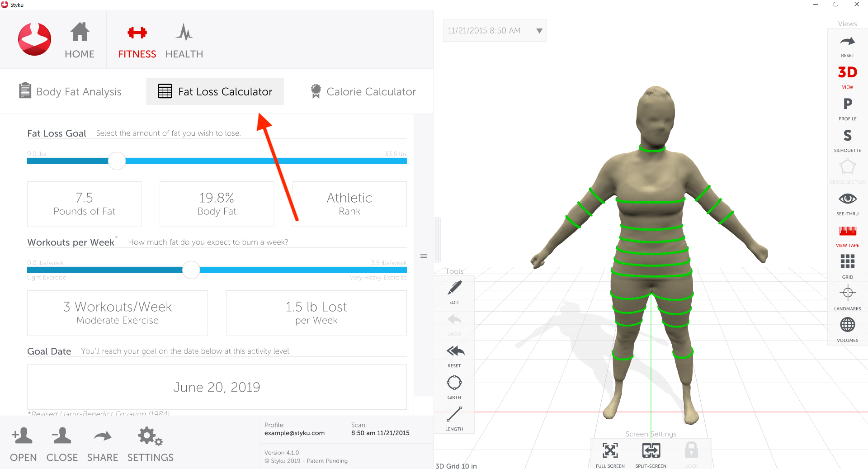This screenshot has width=868, height=469.
Task: Toggle View Tape measurements
Action: 847,234
